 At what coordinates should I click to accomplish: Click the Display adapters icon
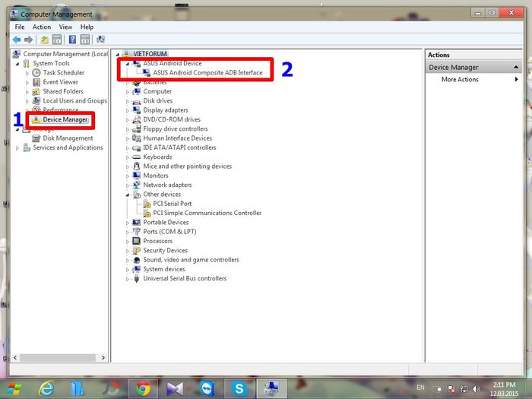tap(136, 110)
